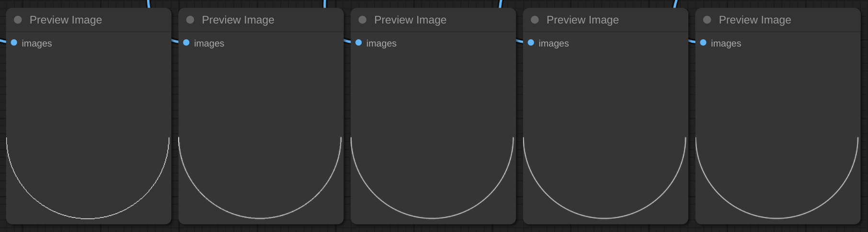Click the fourth Preview Image title text

pyautogui.click(x=582, y=20)
